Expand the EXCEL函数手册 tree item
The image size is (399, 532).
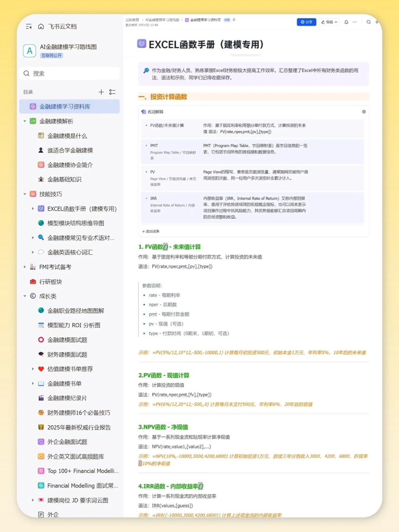tap(33, 208)
